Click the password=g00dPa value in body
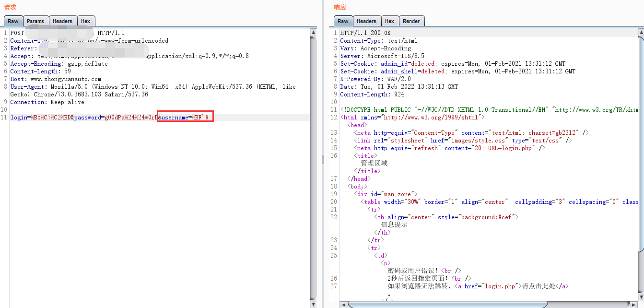 (x=116, y=118)
